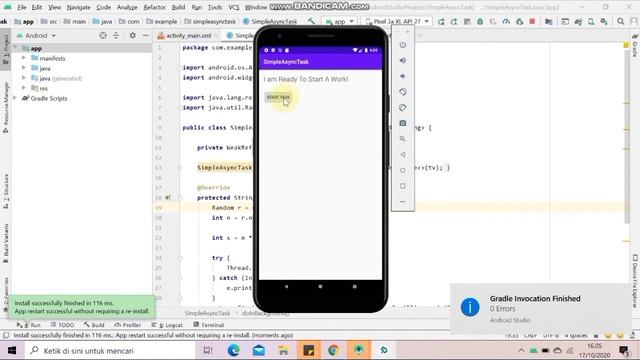The width and height of the screenshot is (640, 360).
Task: Click the emulator screenshot camera icon
Action: click(x=402, y=123)
